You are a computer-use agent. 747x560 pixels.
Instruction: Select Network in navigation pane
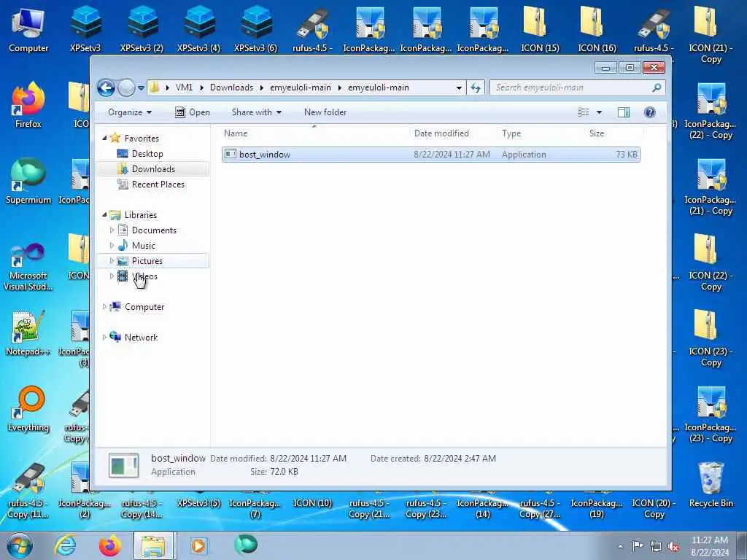point(141,338)
